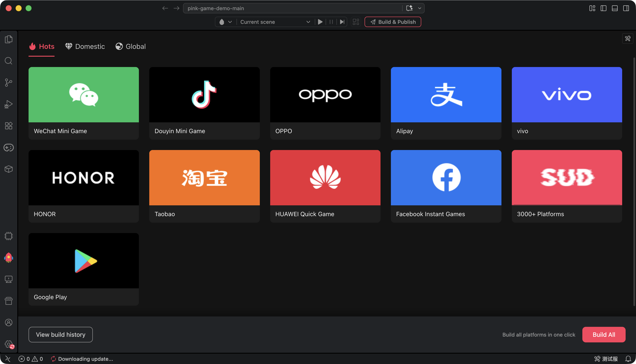The image size is (636, 364).
Task: Open the Explorer files icon in sidebar
Action: click(x=9, y=39)
